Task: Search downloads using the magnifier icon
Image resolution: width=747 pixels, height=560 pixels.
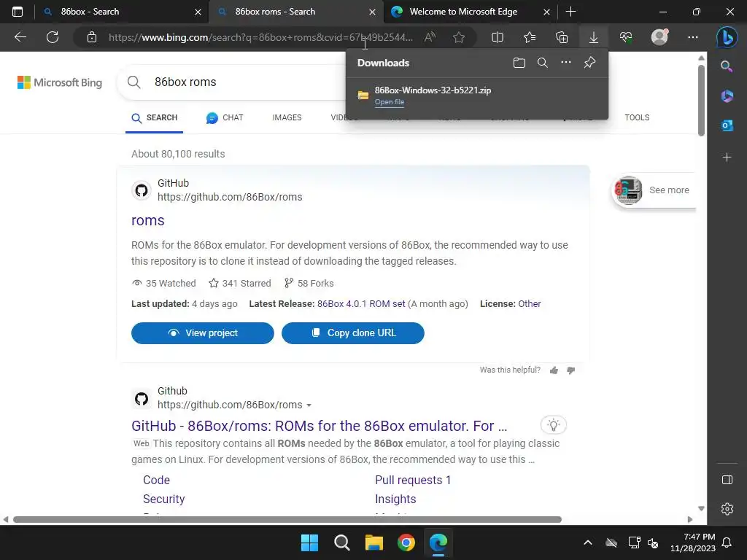Action: coord(542,63)
